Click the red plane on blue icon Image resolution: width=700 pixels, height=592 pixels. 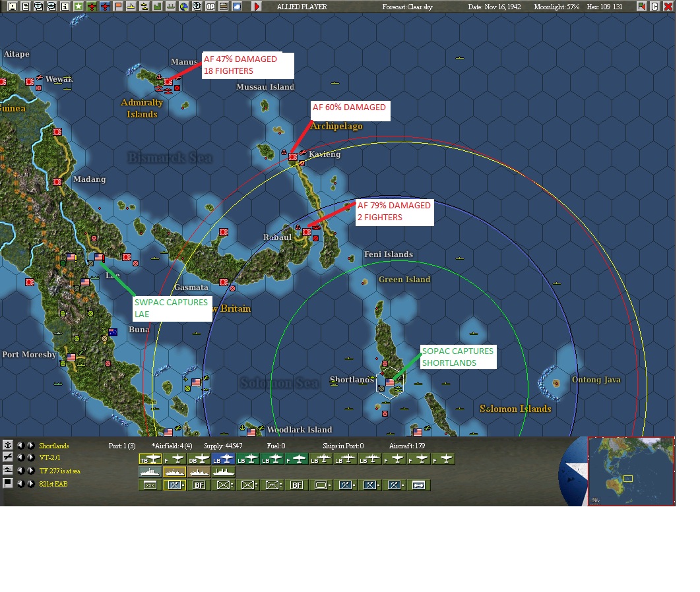pos(105,6)
